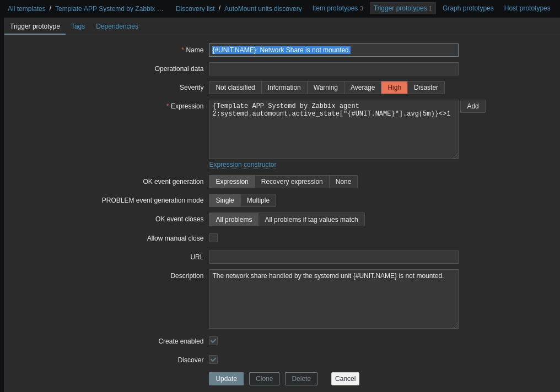This screenshot has height=392, width=560.
Task: Click into the URL input field
Action: (x=333, y=257)
